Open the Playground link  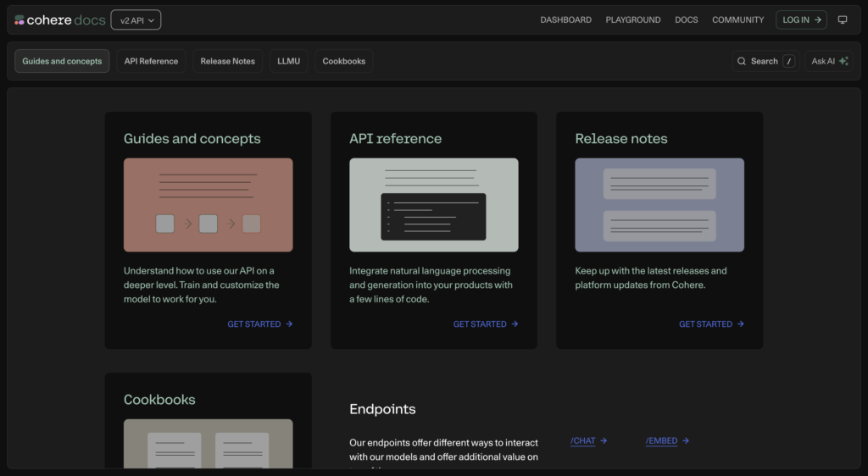pos(632,19)
